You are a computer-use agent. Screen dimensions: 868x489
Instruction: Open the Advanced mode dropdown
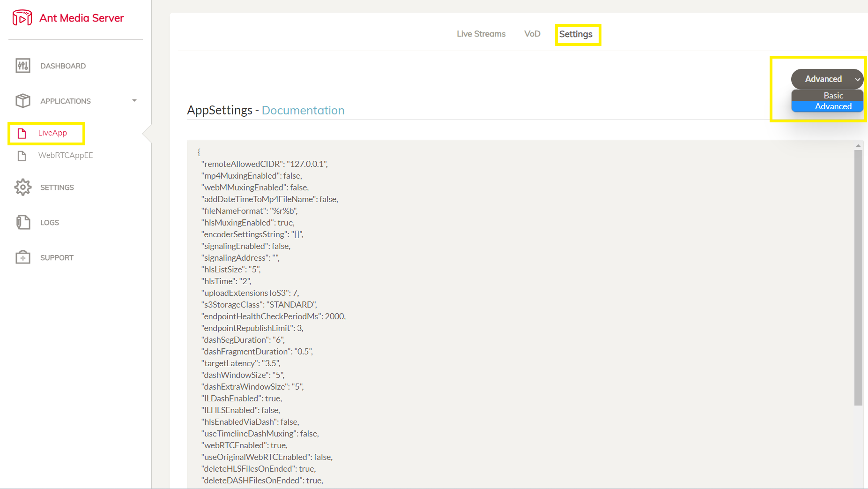point(827,79)
